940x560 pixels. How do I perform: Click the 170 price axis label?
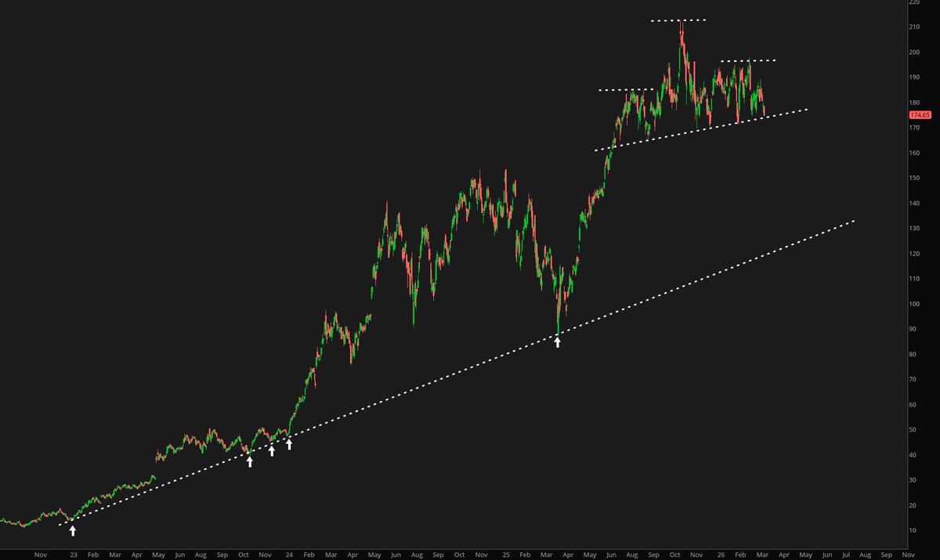pos(913,127)
